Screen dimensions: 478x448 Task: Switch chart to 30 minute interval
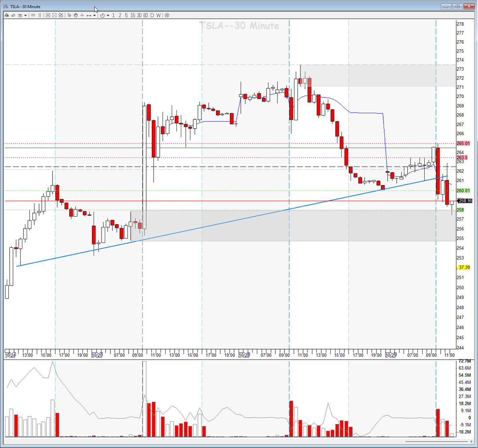point(139,15)
